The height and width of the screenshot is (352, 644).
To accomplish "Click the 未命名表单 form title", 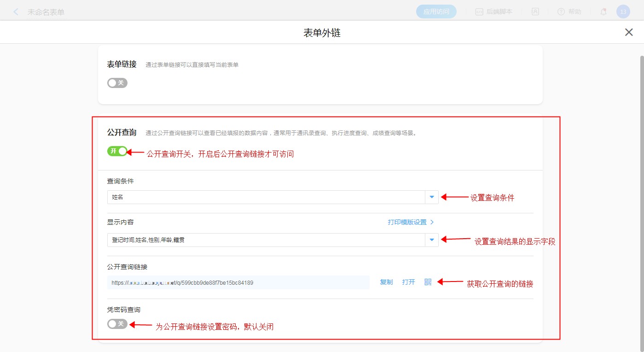I will coord(46,12).
